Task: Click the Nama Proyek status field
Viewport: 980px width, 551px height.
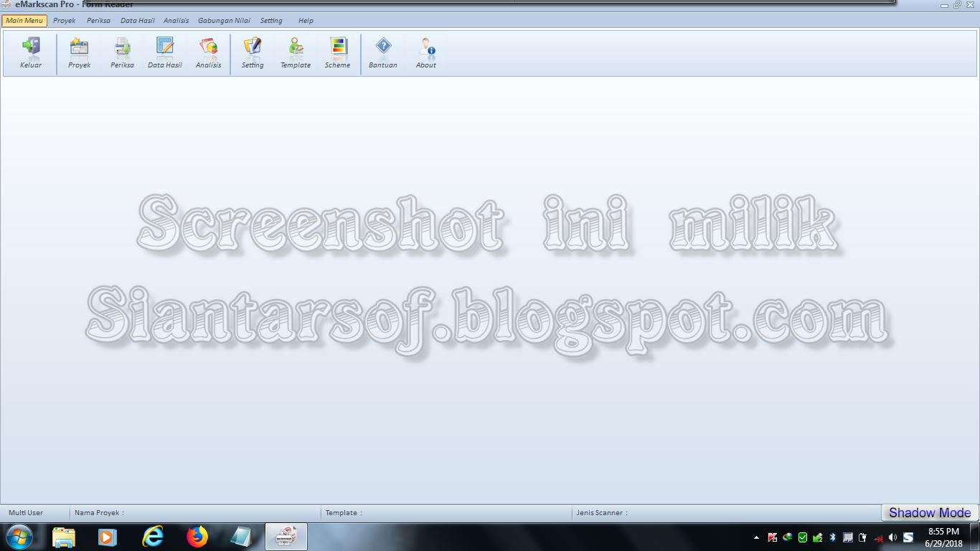Action: [x=195, y=513]
